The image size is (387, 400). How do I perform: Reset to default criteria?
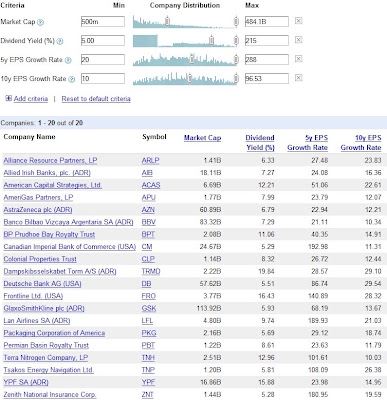tap(96, 99)
